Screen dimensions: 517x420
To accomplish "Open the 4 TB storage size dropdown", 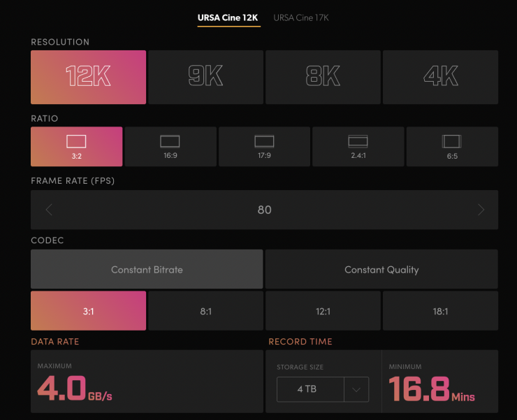I will pyautogui.click(x=322, y=389).
